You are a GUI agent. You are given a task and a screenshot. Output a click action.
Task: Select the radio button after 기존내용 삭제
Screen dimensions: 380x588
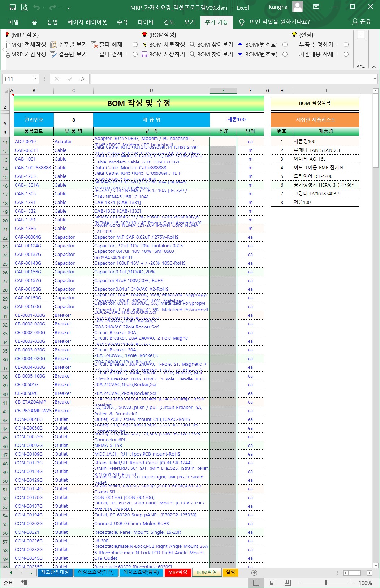[346, 54]
